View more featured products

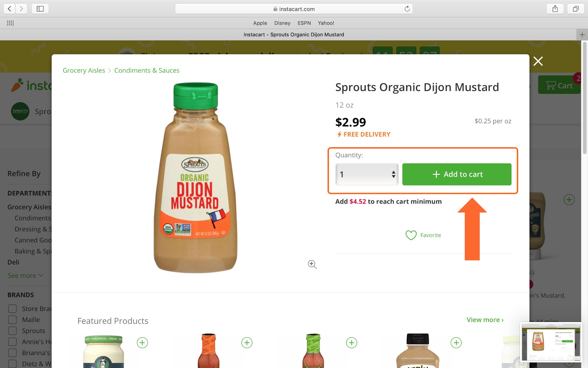[x=485, y=320]
